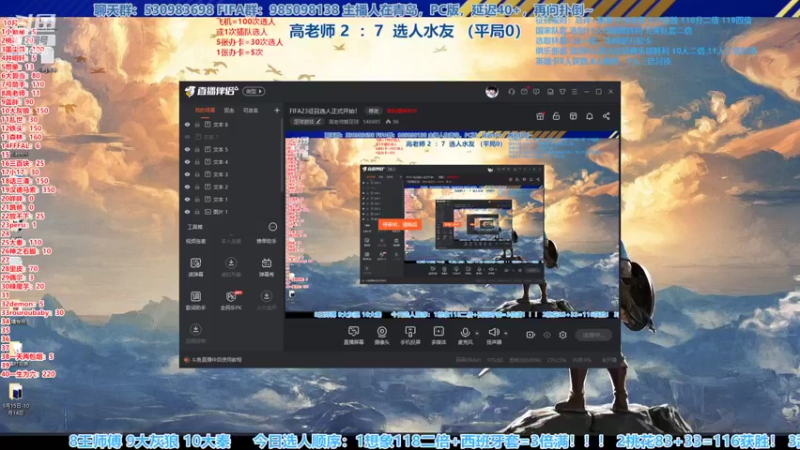Open the 读弹幕 tool

click(195, 267)
